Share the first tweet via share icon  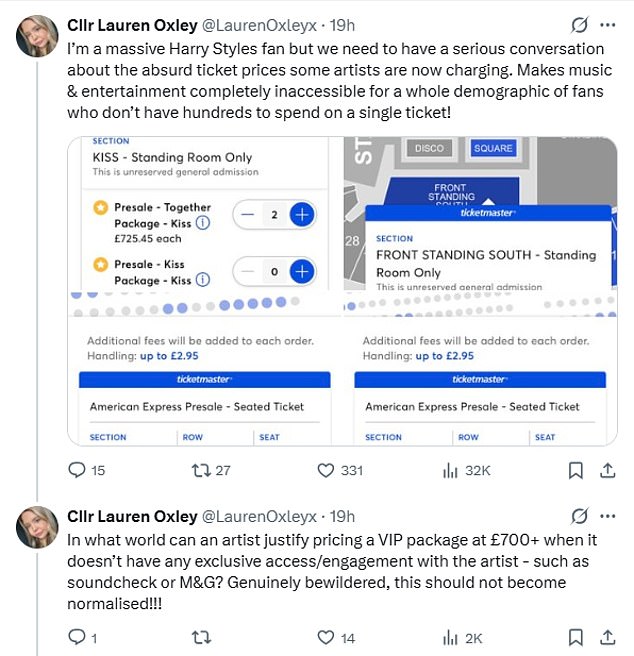click(x=607, y=470)
